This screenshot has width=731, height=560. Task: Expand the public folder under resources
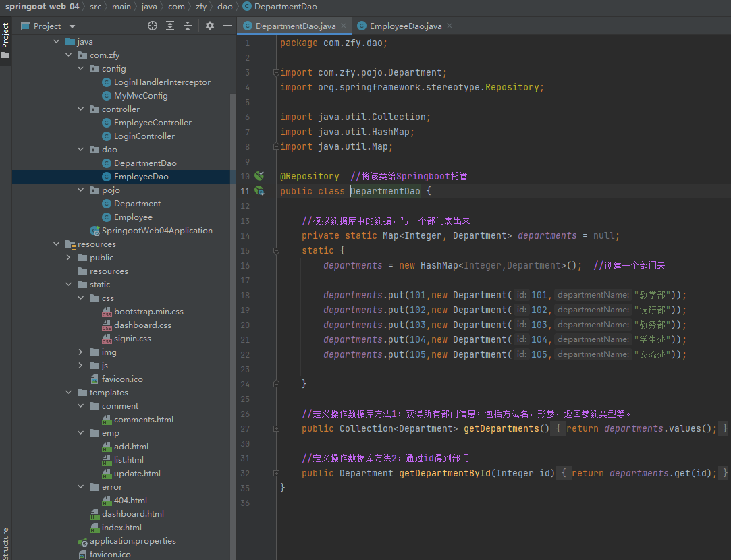click(x=69, y=258)
